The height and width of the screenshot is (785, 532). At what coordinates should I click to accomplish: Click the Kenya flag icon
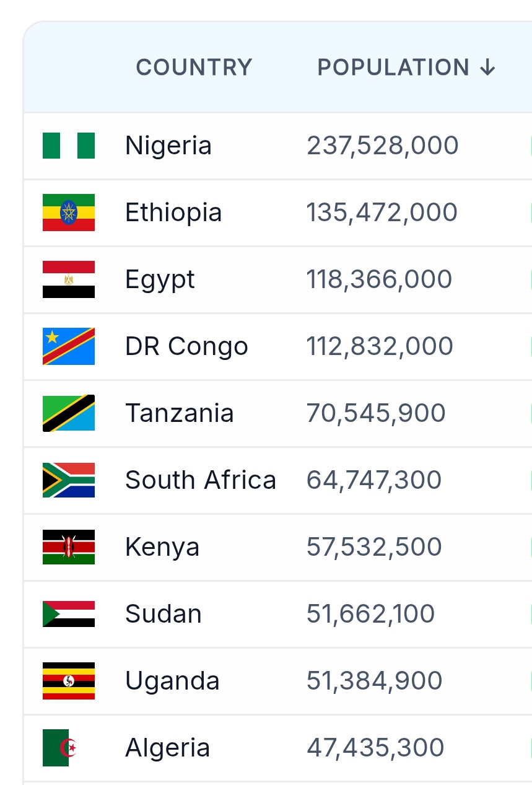69,547
